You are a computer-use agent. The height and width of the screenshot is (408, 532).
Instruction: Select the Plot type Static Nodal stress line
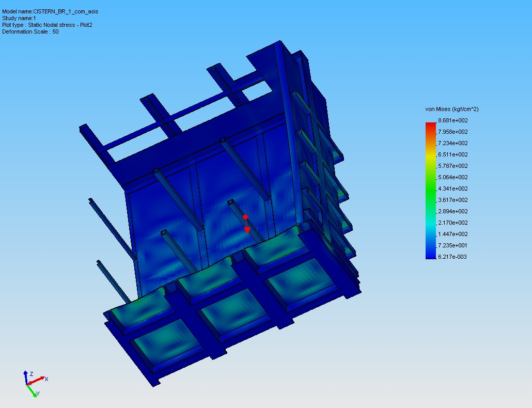point(47,25)
